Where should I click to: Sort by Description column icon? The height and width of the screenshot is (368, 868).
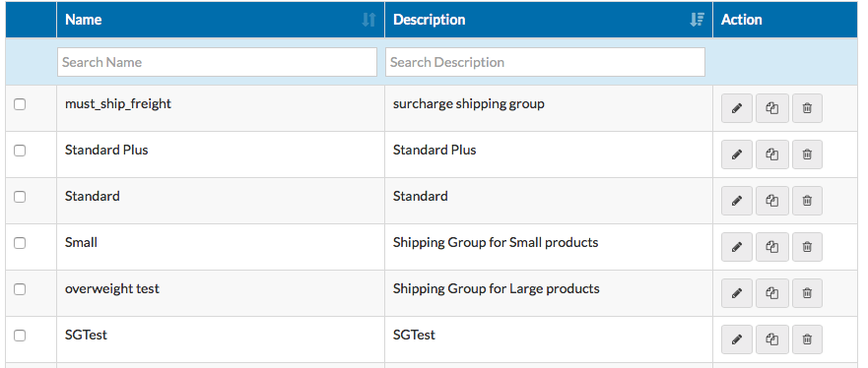(x=697, y=20)
